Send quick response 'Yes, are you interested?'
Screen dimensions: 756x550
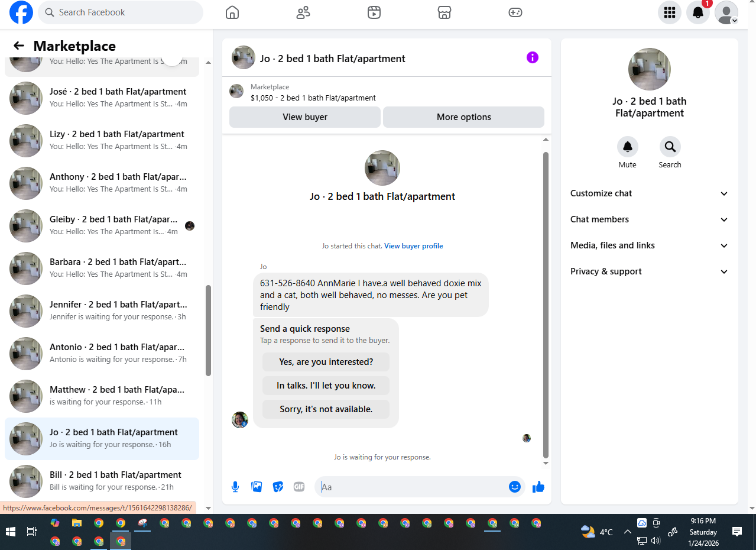[326, 362]
